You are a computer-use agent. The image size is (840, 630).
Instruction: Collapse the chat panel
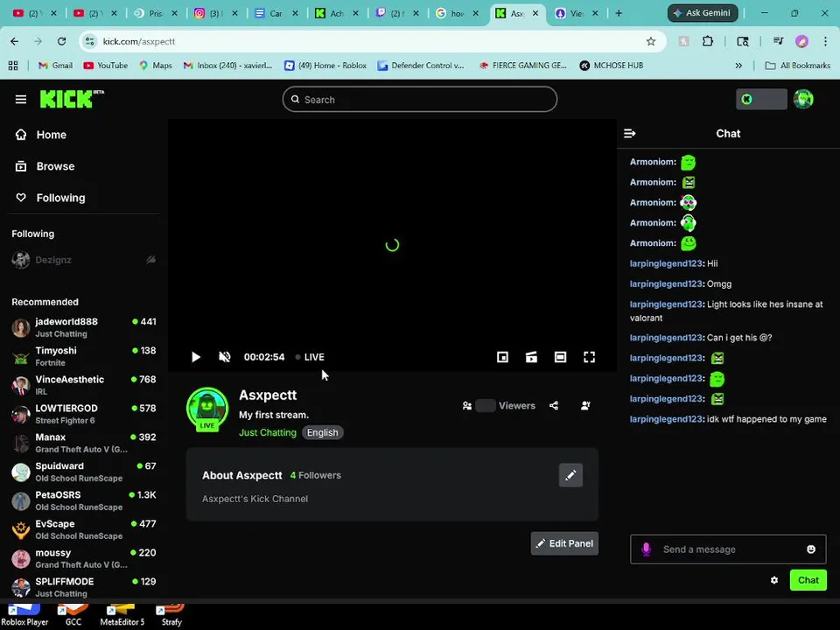click(x=630, y=133)
